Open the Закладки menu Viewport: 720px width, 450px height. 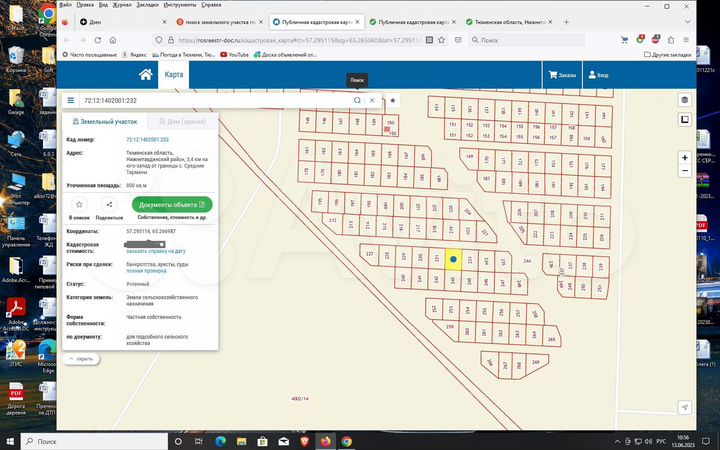point(147,5)
